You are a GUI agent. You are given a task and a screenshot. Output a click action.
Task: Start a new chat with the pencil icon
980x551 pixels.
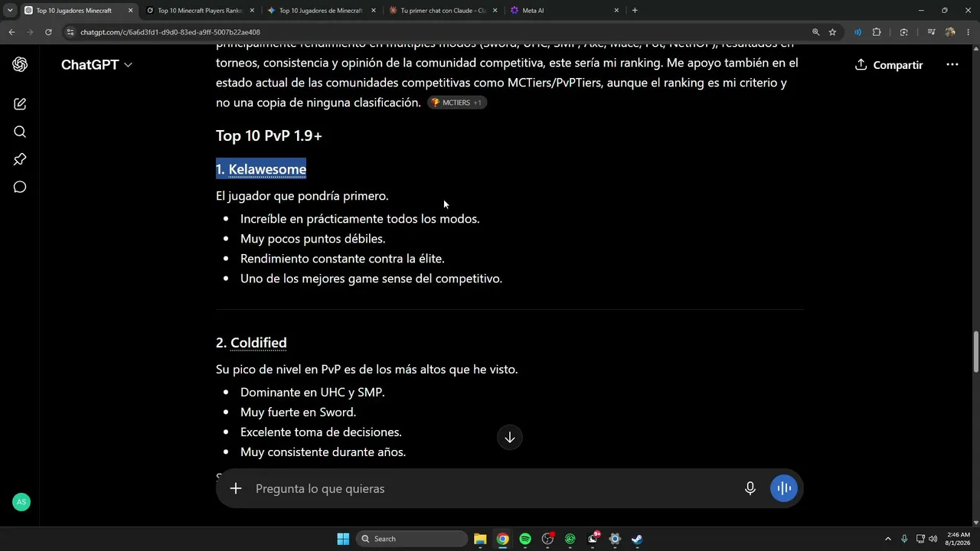pos(20,104)
